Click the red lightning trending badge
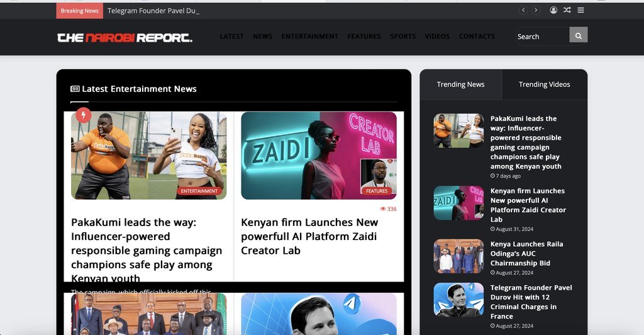The height and width of the screenshot is (335, 644). click(84, 115)
